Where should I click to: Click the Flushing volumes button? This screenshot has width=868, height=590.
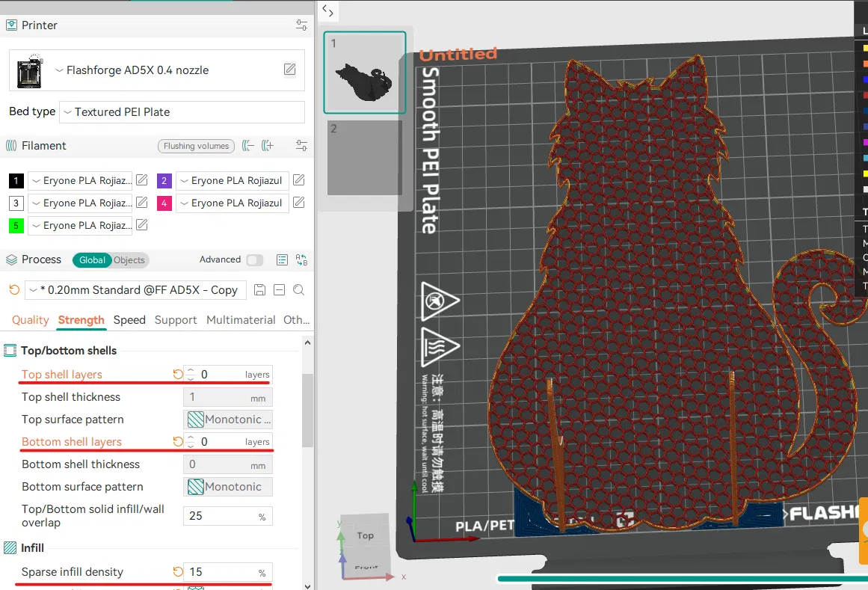point(196,146)
